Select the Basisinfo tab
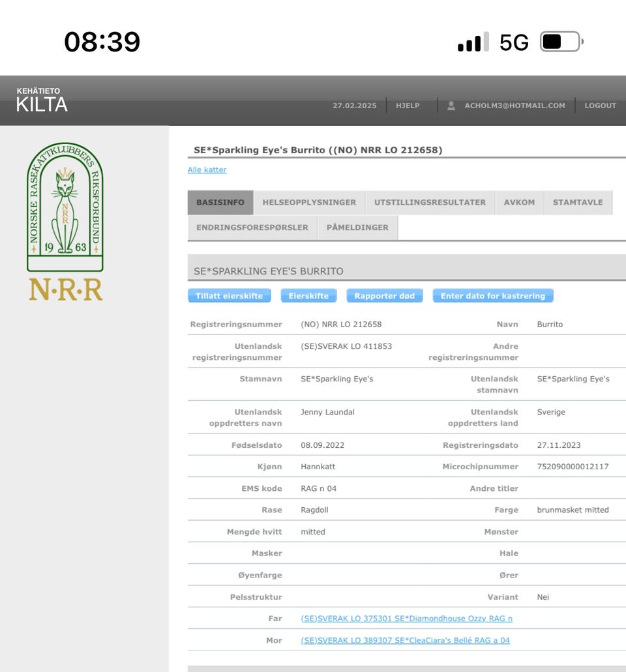The width and height of the screenshot is (626, 672). 220,202
